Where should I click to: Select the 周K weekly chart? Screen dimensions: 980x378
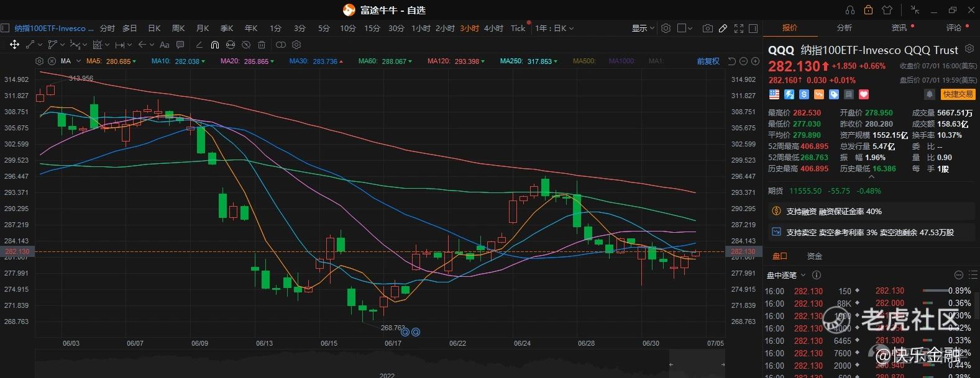click(178, 29)
